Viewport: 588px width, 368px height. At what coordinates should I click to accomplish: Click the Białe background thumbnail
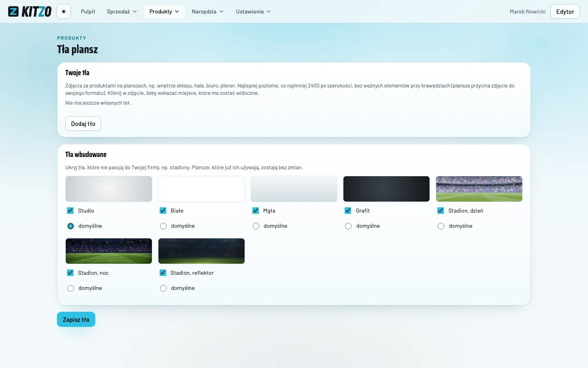tap(201, 189)
